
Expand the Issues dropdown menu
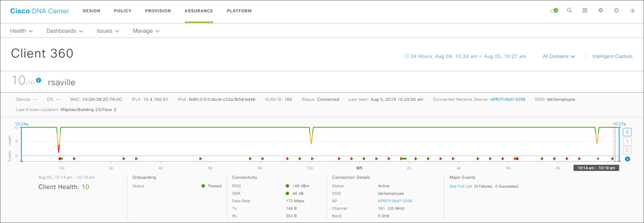pyautogui.click(x=108, y=31)
